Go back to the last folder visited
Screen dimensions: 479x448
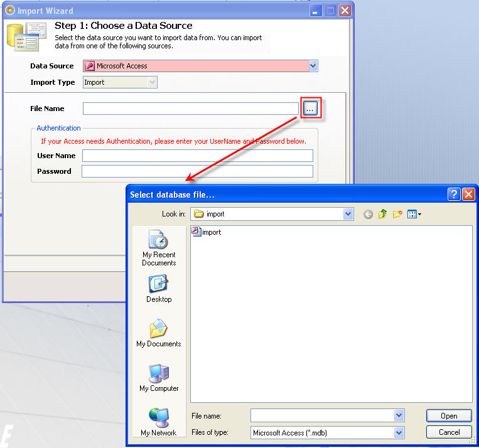368,215
